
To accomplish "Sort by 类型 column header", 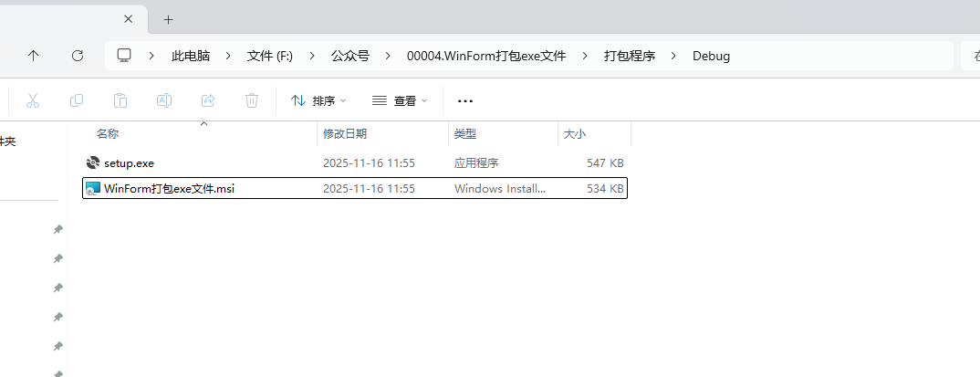I will click(x=465, y=134).
